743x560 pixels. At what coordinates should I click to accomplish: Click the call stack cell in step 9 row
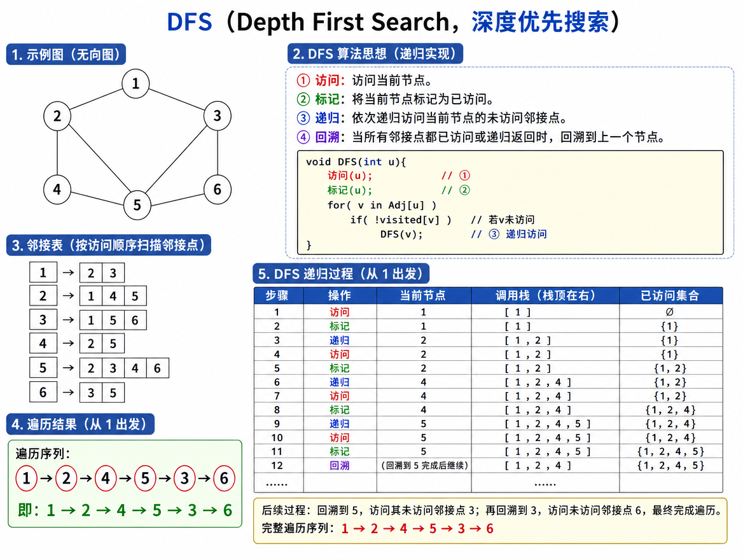point(545,423)
